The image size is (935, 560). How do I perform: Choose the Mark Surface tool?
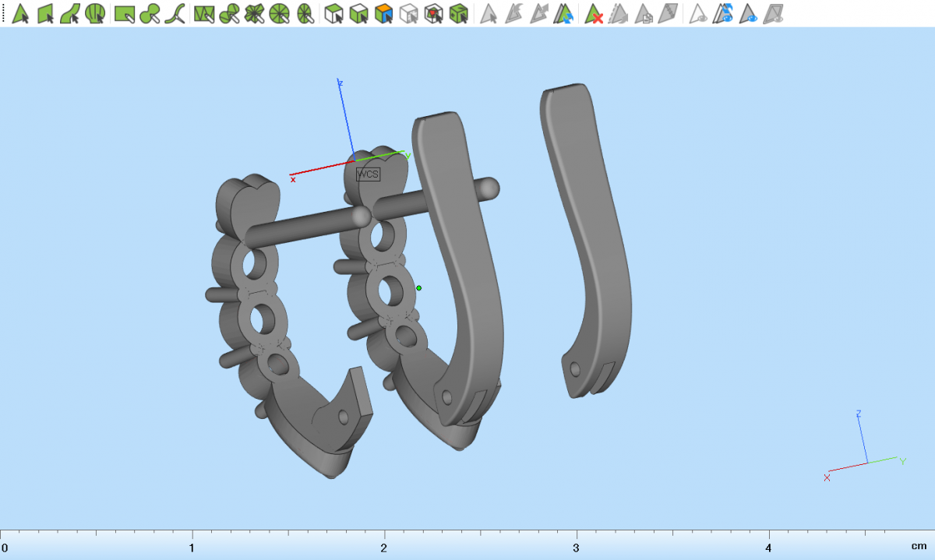tap(70, 13)
